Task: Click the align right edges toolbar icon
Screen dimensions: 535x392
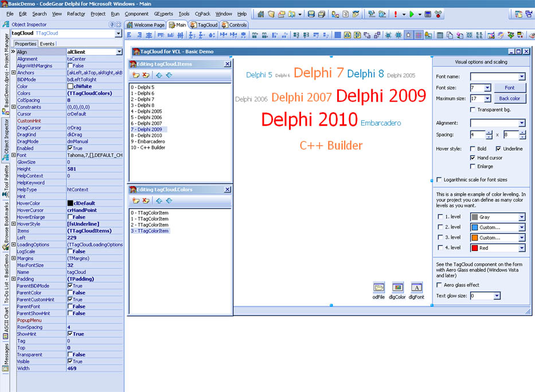Action: point(139,35)
